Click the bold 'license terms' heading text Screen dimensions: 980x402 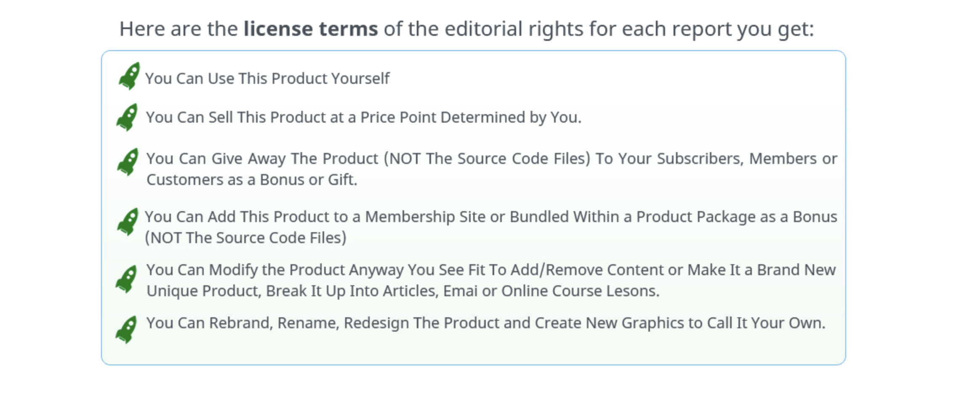(x=311, y=29)
